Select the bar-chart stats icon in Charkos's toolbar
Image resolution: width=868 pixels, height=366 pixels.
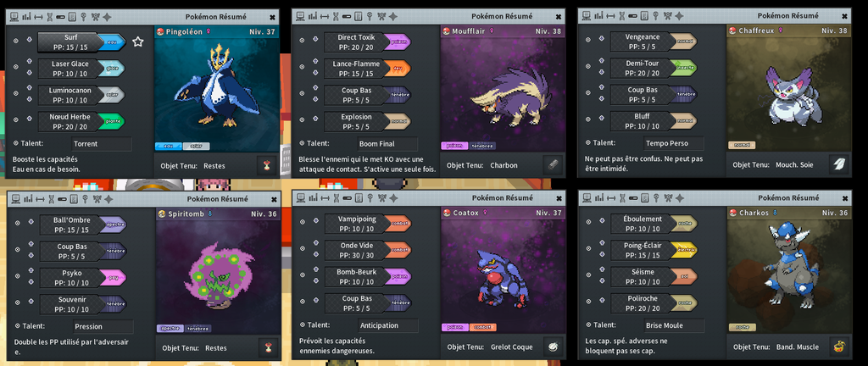pyautogui.click(x=598, y=197)
